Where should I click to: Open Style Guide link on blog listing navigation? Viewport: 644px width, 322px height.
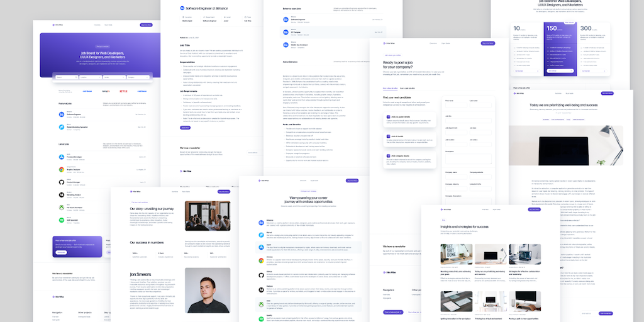coord(497,209)
